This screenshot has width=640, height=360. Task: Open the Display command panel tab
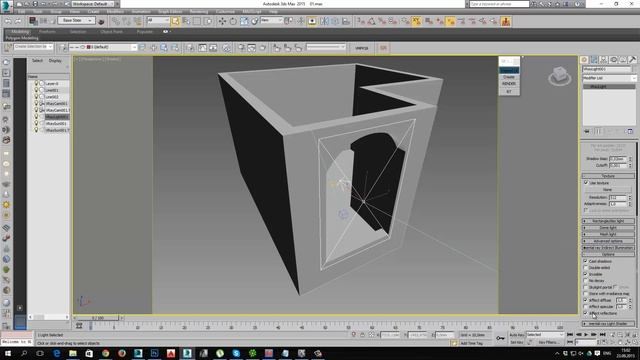[623, 60]
